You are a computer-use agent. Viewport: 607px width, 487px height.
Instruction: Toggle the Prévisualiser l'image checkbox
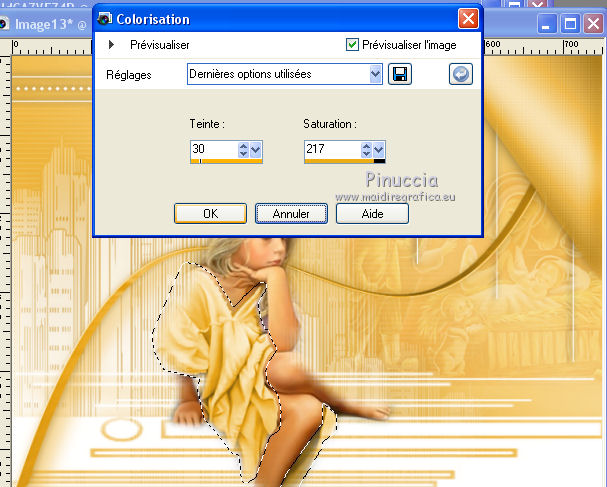352,45
